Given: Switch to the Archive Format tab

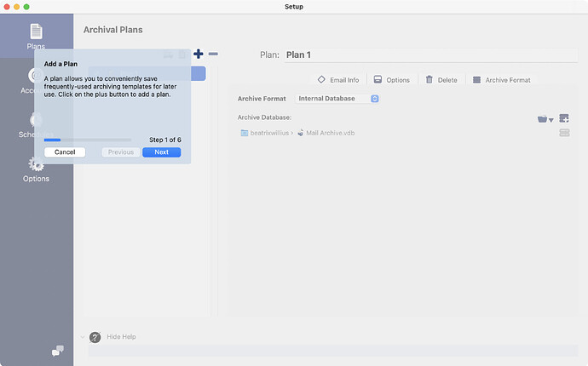Looking at the screenshot, I should [502, 80].
